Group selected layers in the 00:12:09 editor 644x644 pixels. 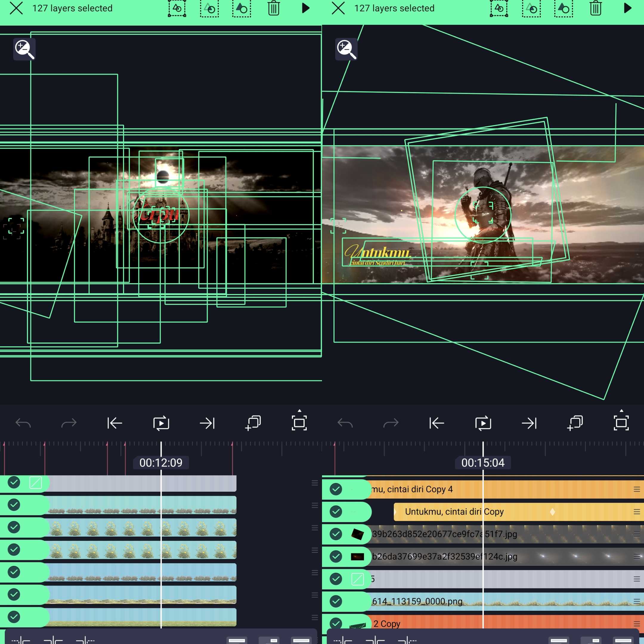click(x=177, y=8)
